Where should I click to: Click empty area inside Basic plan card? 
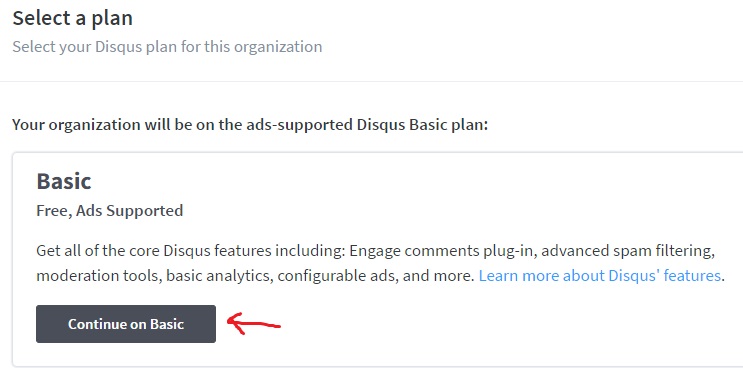pos(474,327)
